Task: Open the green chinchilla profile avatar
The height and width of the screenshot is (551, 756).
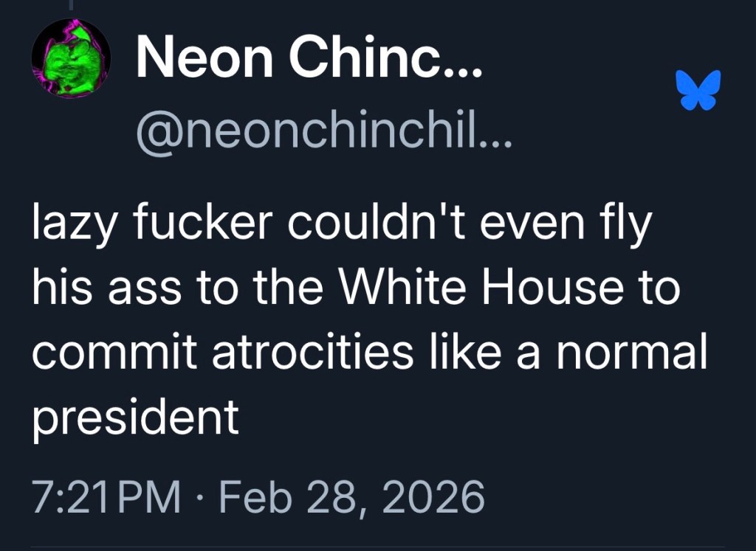Action: 71,60
